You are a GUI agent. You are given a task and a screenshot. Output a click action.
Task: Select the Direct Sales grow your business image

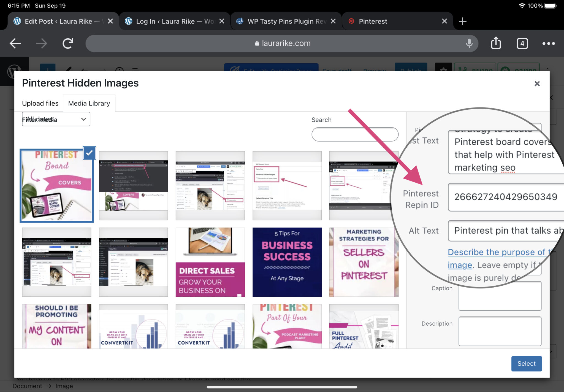[x=210, y=262]
